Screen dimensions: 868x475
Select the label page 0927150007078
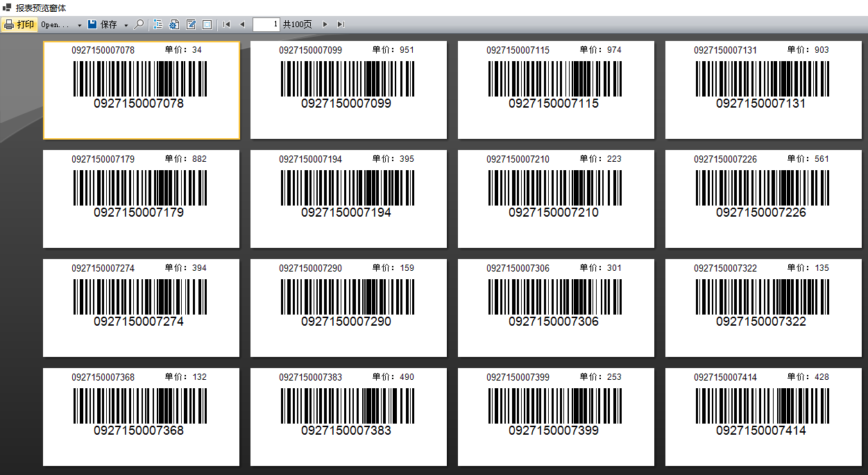pos(142,90)
